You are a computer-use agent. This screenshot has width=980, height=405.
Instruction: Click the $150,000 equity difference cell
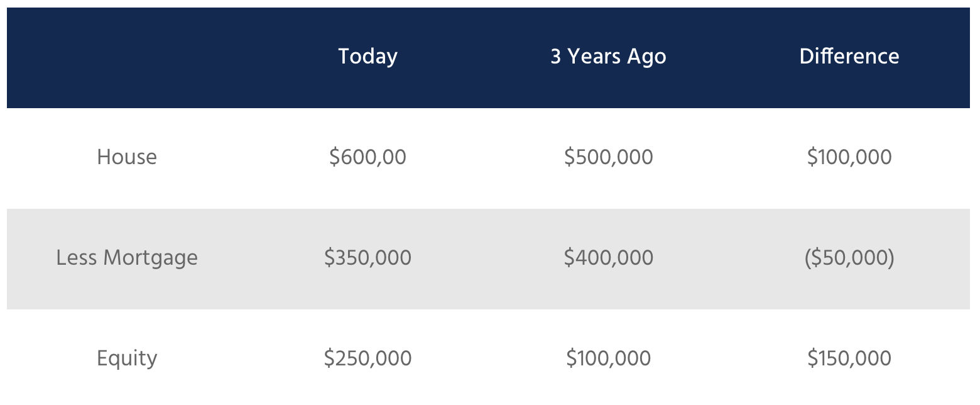click(849, 358)
